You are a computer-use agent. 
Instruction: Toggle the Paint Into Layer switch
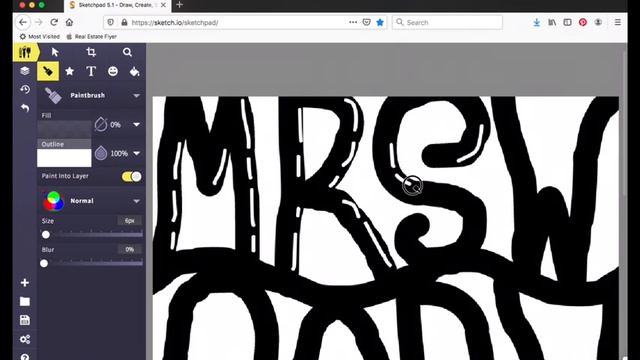pos(131,176)
